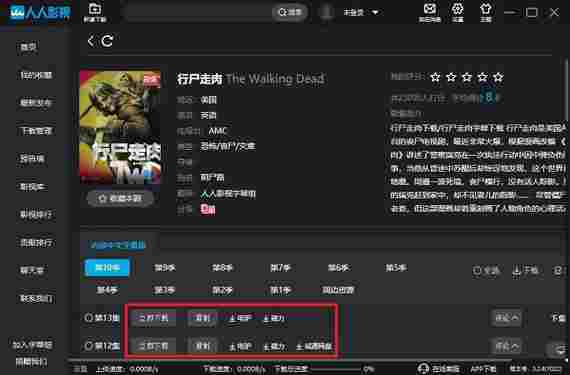
Task: Click the 磁力 link for 第13集
Action: (274, 319)
